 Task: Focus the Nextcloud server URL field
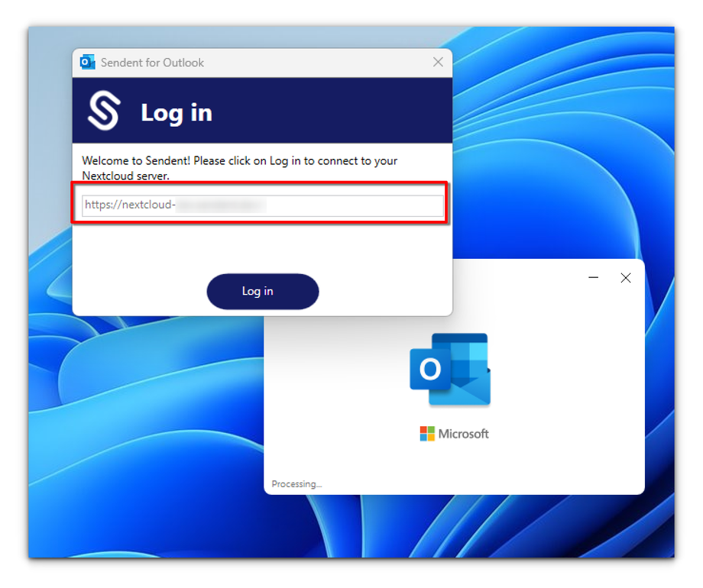pos(263,205)
